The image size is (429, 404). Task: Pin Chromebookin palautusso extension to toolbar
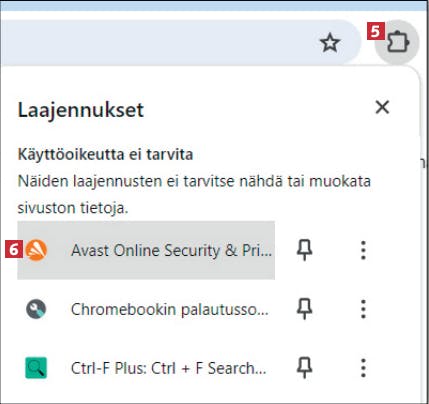(x=304, y=309)
